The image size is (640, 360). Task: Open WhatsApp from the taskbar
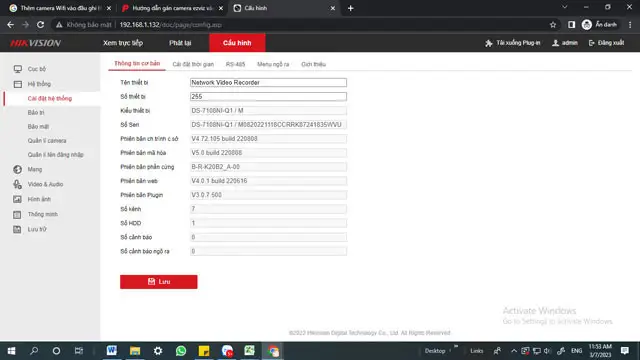click(x=181, y=351)
